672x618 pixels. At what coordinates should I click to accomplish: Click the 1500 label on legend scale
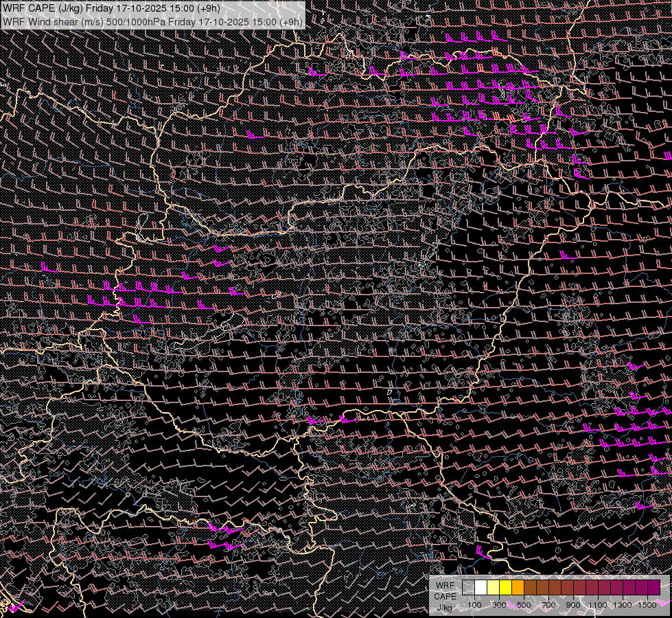click(647, 605)
